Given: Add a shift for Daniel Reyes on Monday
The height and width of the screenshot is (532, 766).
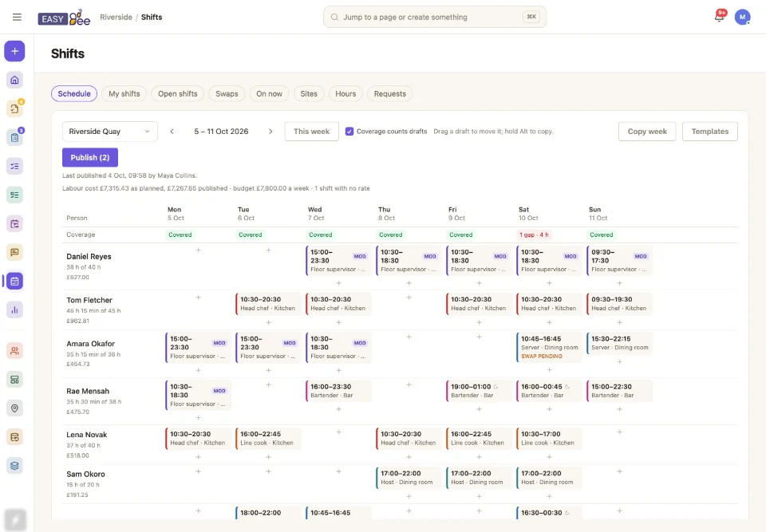Looking at the screenshot, I should pyautogui.click(x=199, y=250).
